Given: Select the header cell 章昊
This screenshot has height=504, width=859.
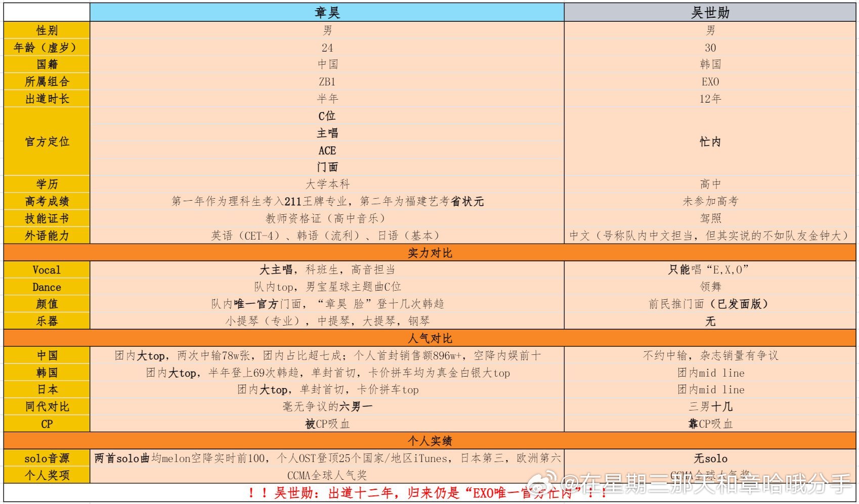Looking at the screenshot, I should (327, 13).
